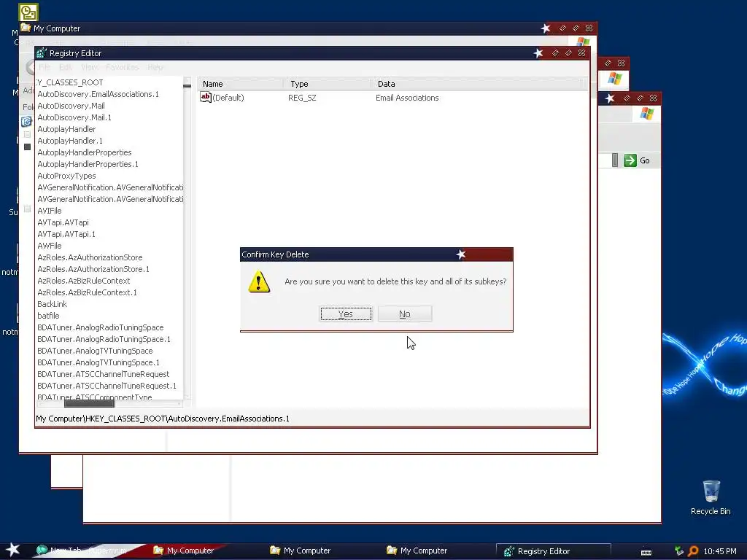The height and width of the screenshot is (560, 747).
Task: Click the registry tree horizontal scrollbar thumb
Action: click(x=89, y=403)
